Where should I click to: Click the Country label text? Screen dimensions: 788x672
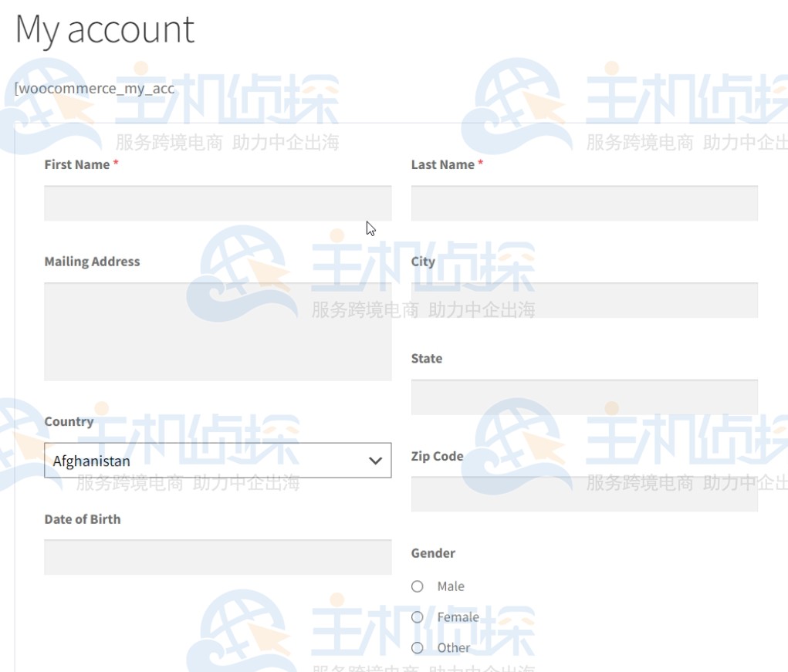[69, 421]
